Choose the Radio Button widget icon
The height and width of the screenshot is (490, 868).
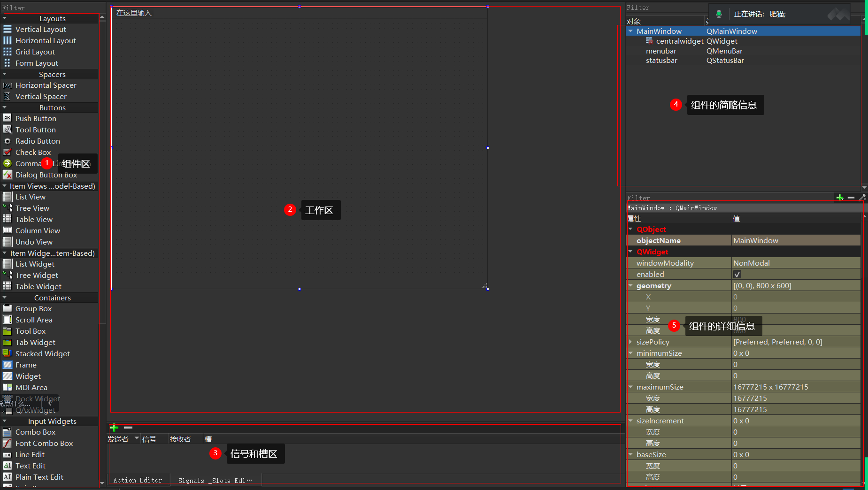click(x=8, y=141)
